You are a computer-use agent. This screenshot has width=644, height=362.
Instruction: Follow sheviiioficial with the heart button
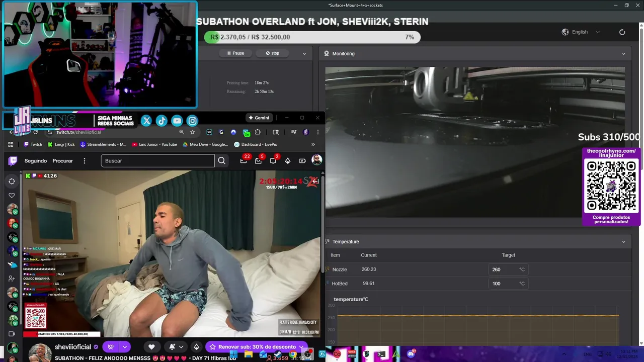pos(151,347)
